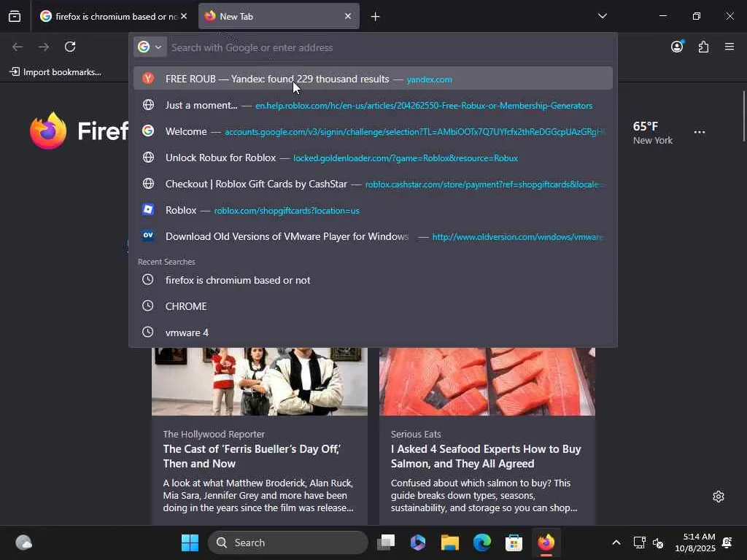Open the network status tray icon
747x560 pixels.
coord(639,542)
